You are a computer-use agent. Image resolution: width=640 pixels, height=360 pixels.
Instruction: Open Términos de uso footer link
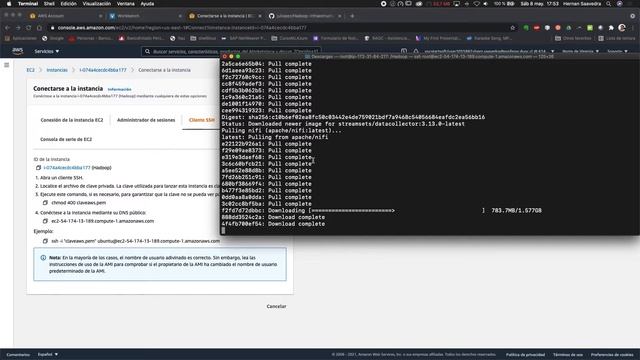(x=568, y=354)
